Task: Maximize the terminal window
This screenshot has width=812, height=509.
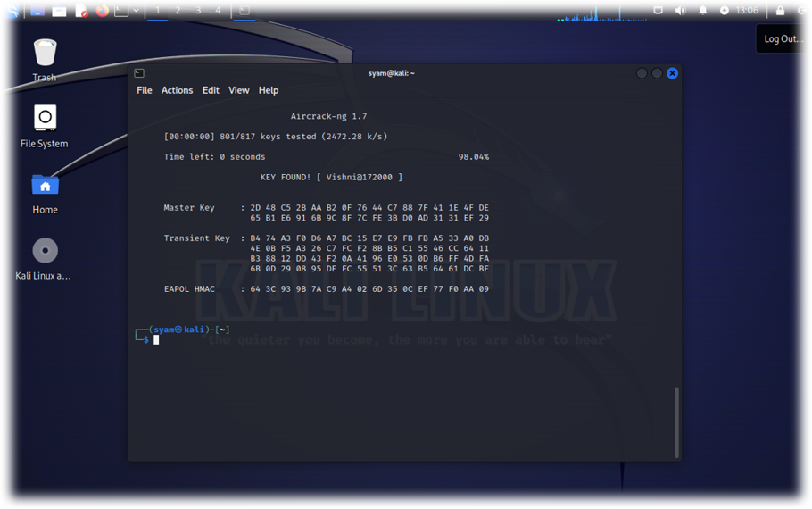Action: pos(657,73)
